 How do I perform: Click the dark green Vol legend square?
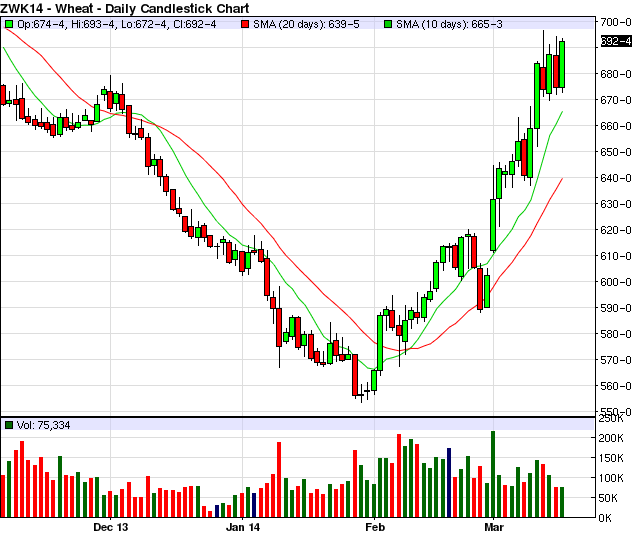[x=9, y=425]
